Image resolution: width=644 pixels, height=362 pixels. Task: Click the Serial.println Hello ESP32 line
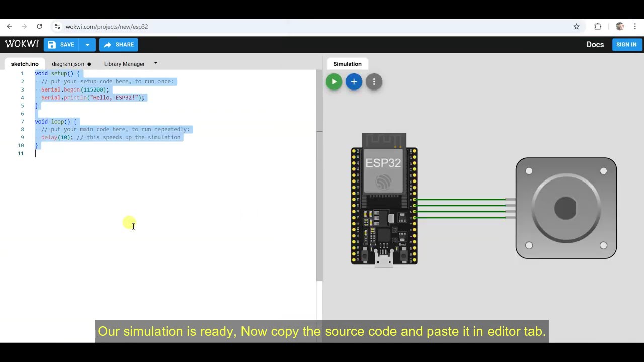click(92, 98)
